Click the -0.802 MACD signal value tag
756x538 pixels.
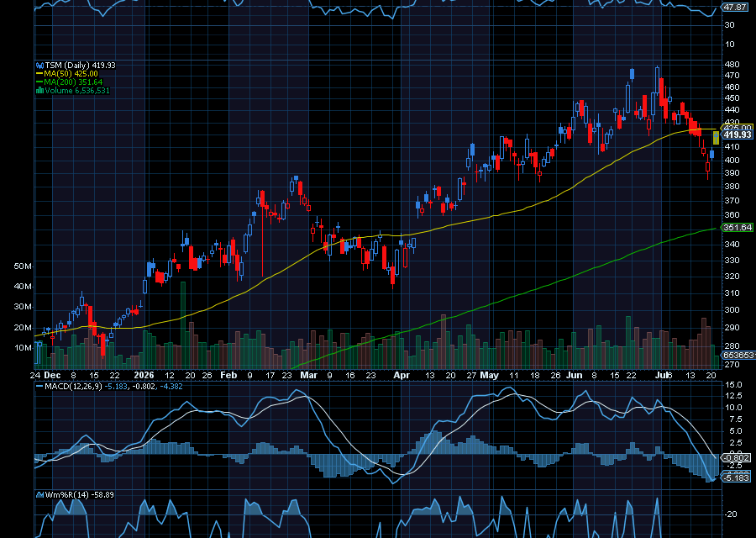pyautogui.click(x=736, y=457)
